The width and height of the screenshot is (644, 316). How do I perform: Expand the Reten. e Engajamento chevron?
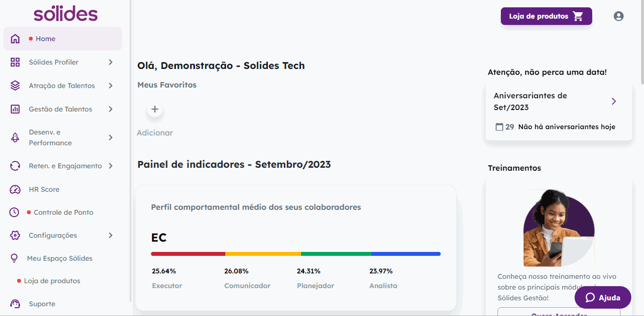click(x=111, y=166)
